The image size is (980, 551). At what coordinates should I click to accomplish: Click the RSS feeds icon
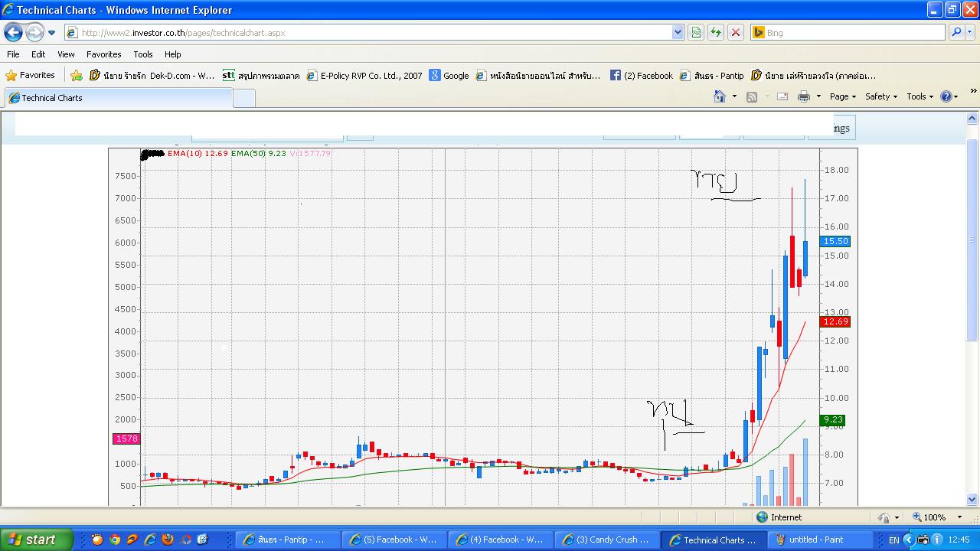tap(752, 96)
